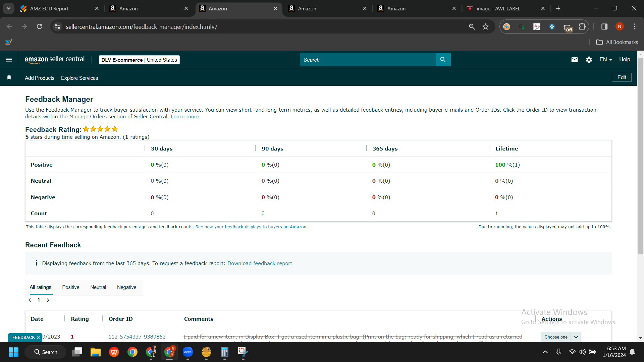Screen dimensions: 644x362
Task: Click the page number 1
Action: click(39, 300)
